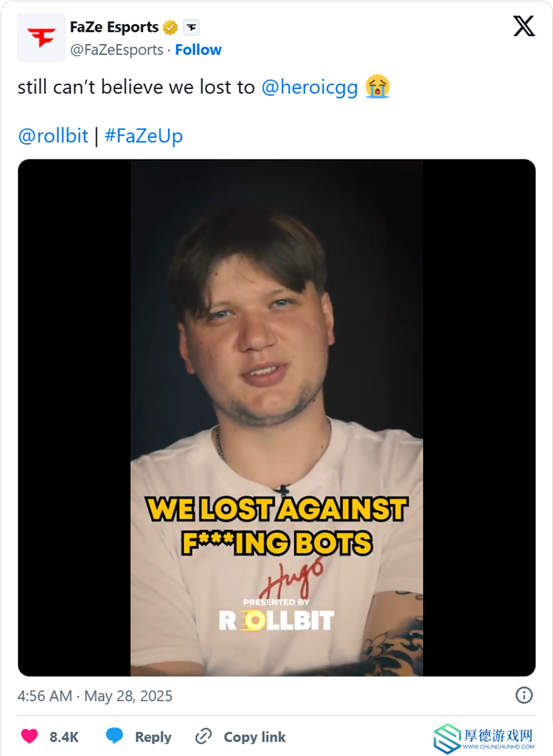Open the tweet info circle icon
This screenshot has height=756, width=553.
click(524, 695)
